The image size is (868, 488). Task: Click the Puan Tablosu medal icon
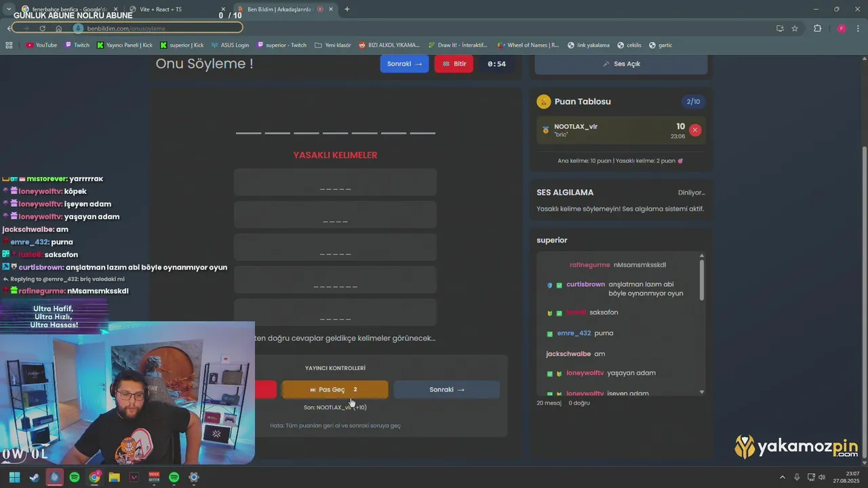click(543, 102)
